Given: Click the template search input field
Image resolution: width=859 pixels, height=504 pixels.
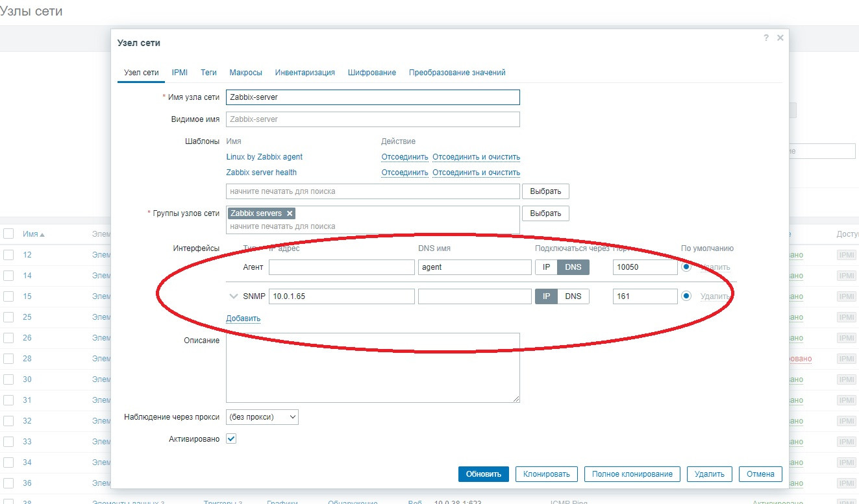Looking at the screenshot, I should click(x=373, y=191).
